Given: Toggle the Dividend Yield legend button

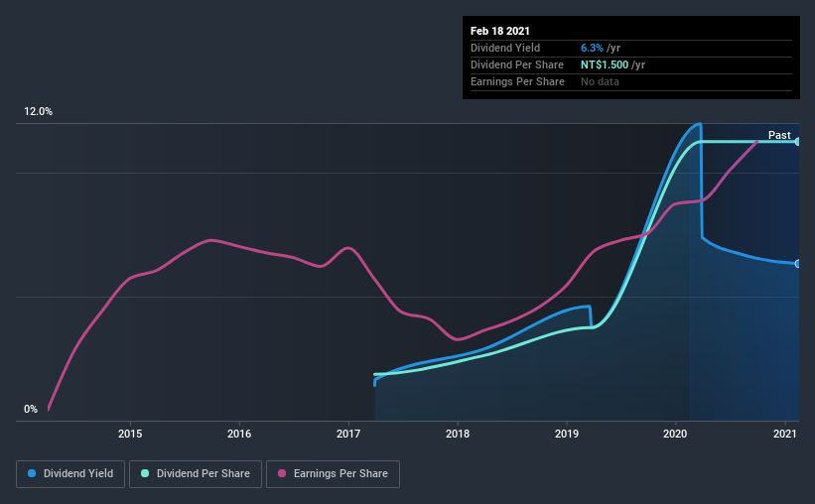Looking at the screenshot, I should point(70,474).
